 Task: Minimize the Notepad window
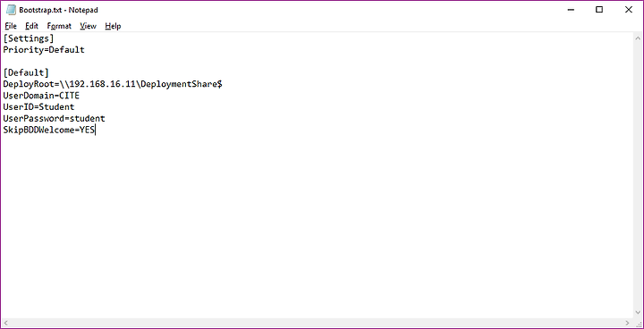click(x=570, y=10)
